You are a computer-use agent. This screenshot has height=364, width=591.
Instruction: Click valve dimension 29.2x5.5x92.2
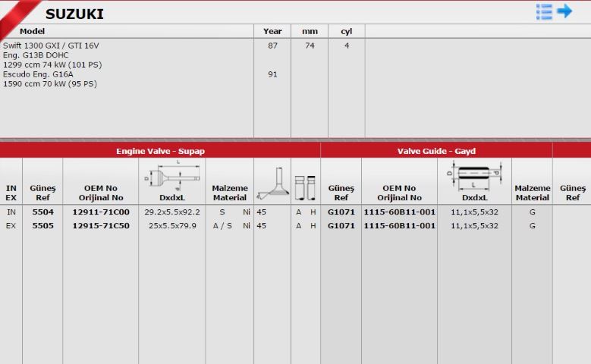tap(172, 212)
